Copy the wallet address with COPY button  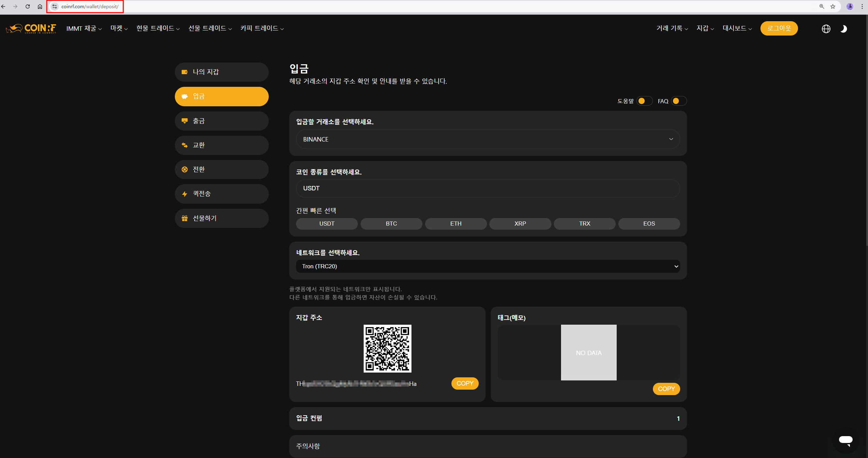point(465,383)
